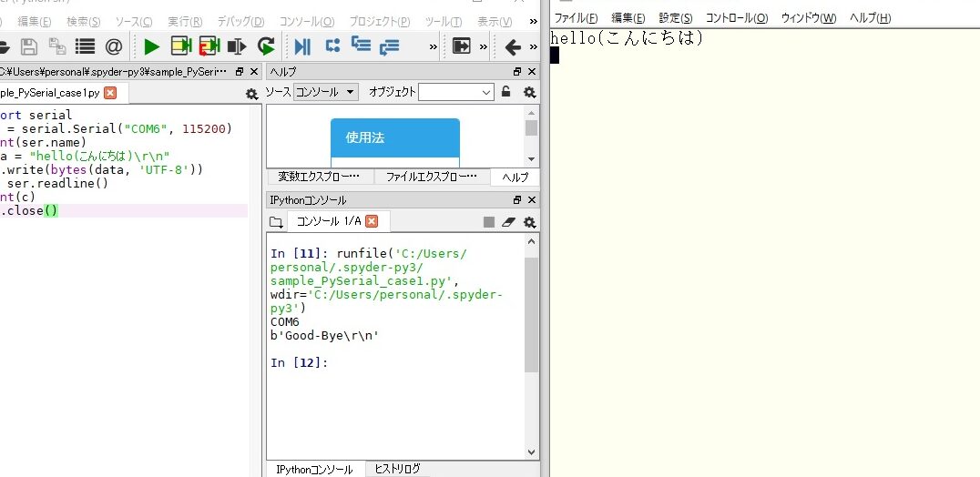Undock the ヘルプ pane
The height and width of the screenshot is (477, 980).
click(517, 72)
